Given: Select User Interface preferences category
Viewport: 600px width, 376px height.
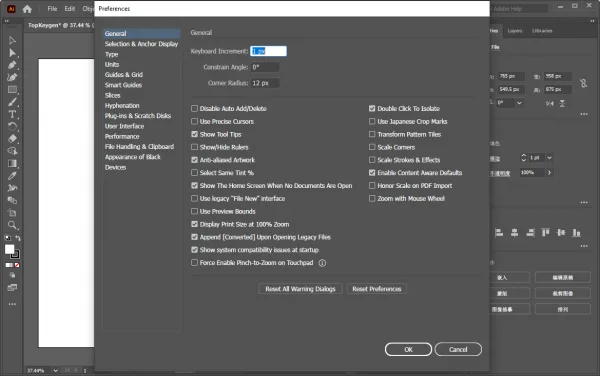Looking at the screenshot, I should coord(124,126).
